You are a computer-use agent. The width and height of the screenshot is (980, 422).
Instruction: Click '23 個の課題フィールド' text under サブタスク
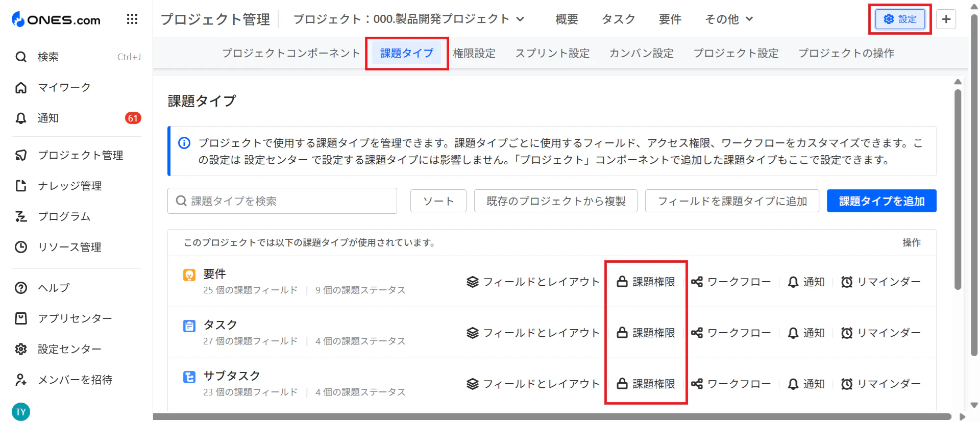pyautogui.click(x=250, y=392)
